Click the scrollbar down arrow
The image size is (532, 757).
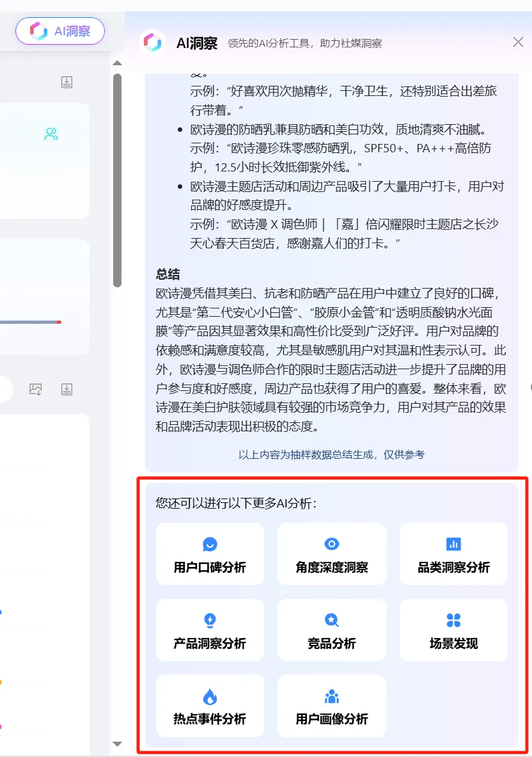117,744
